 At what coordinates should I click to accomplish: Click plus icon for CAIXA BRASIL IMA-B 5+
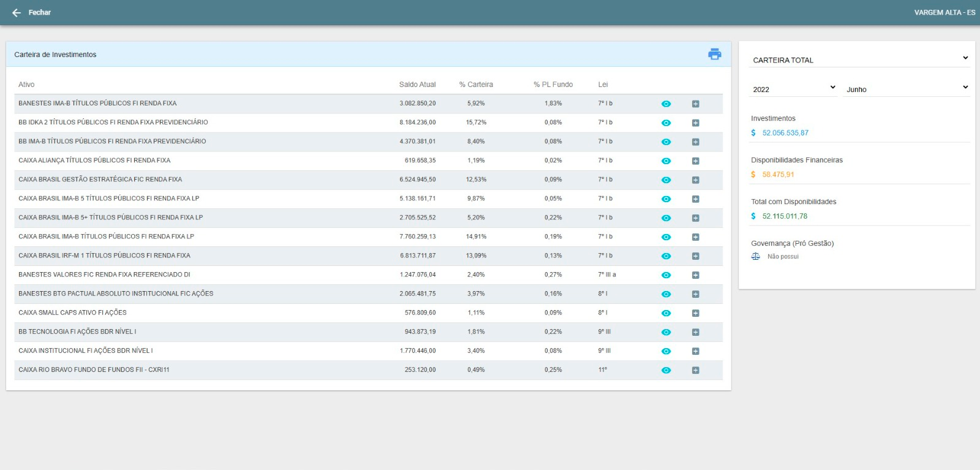(695, 218)
